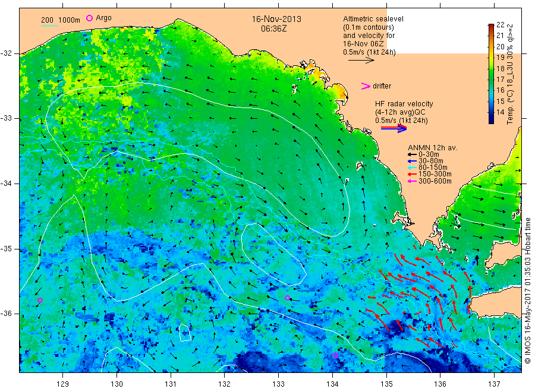The width and height of the screenshot is (535, 392).
Task: Click the magenta drifter chevron symbol
Action: tap(366, 86)
